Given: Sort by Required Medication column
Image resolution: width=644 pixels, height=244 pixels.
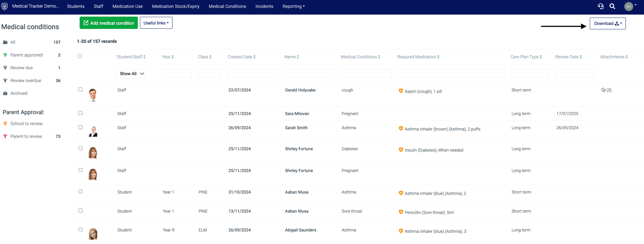Looking at the screenshot, I should coord(438,57).
